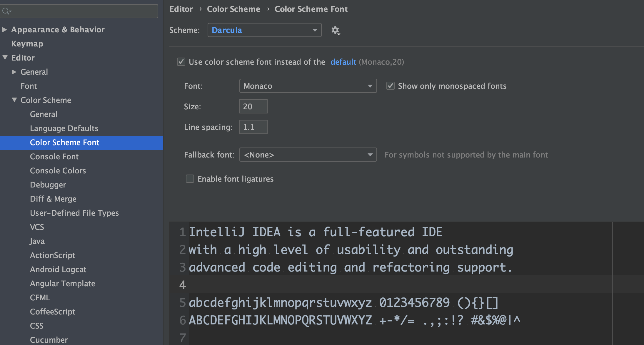This screenshot has width=644, height=345.
Task: Collapse the Color Scheme tree section
Action: tap(14, 100)
